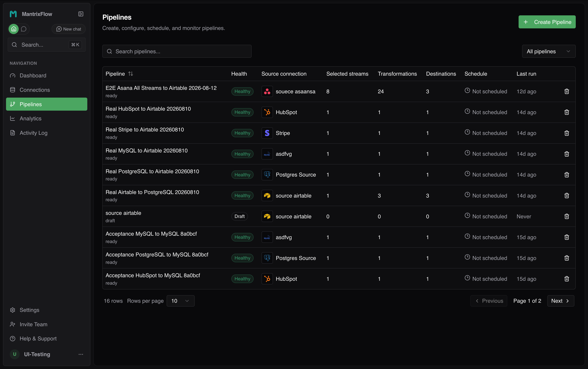
Task: Open the E2E Asana All Streams to Airtable pipeline
Action: pos(161,88)
